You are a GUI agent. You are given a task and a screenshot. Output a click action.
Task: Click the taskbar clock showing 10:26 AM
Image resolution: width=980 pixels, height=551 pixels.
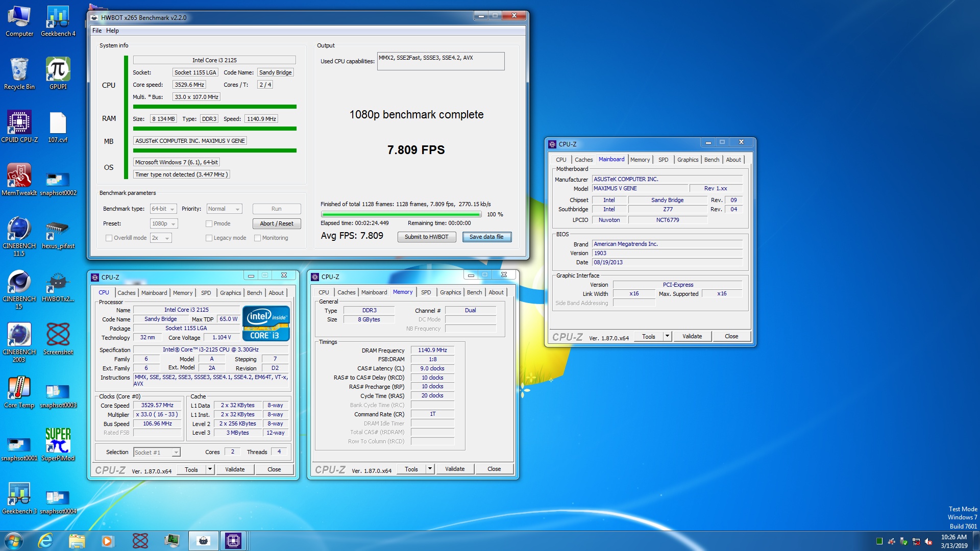pyautogui.click(x=953, y=541)
